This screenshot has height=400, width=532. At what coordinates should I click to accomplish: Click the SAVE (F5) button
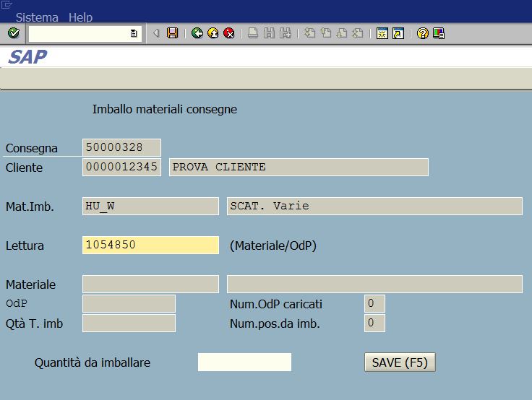coord(400,362)
